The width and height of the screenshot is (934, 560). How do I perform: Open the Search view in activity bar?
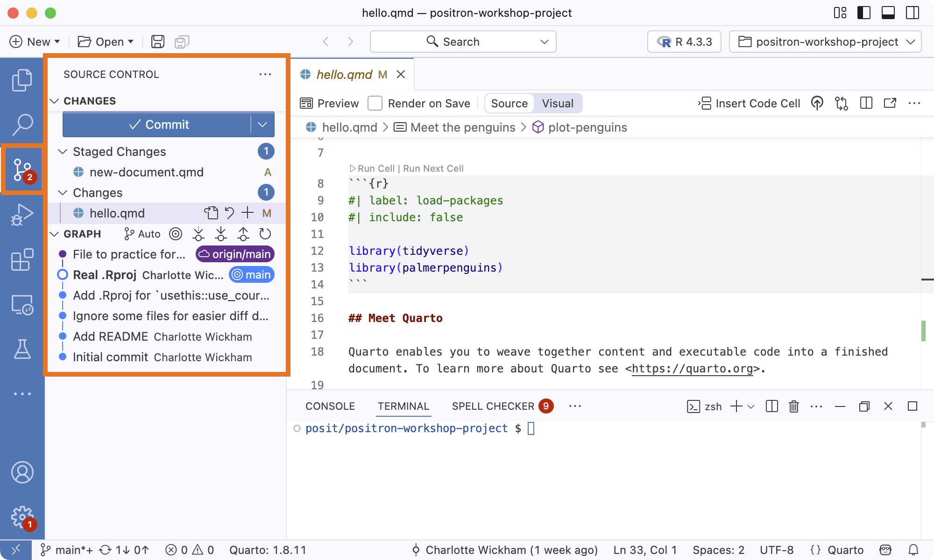(22, 125)
